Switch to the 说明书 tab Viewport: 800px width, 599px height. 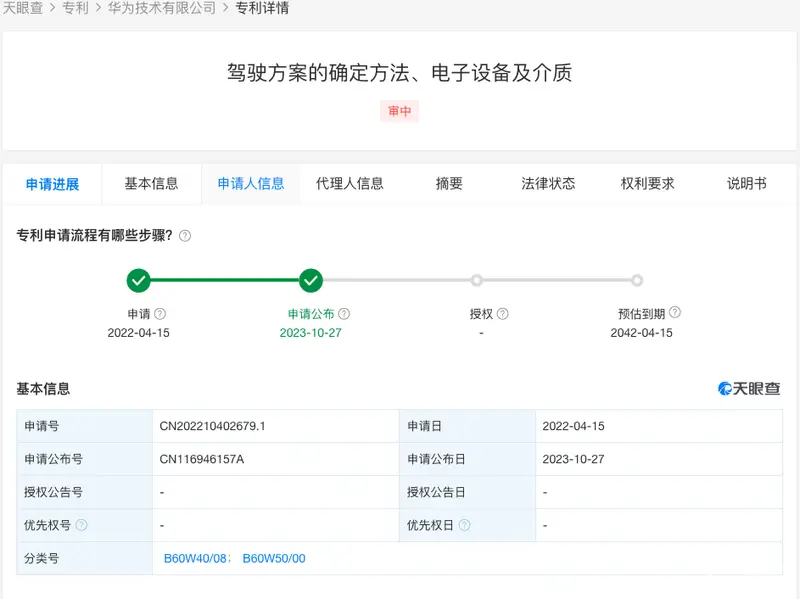pos(746,184)
